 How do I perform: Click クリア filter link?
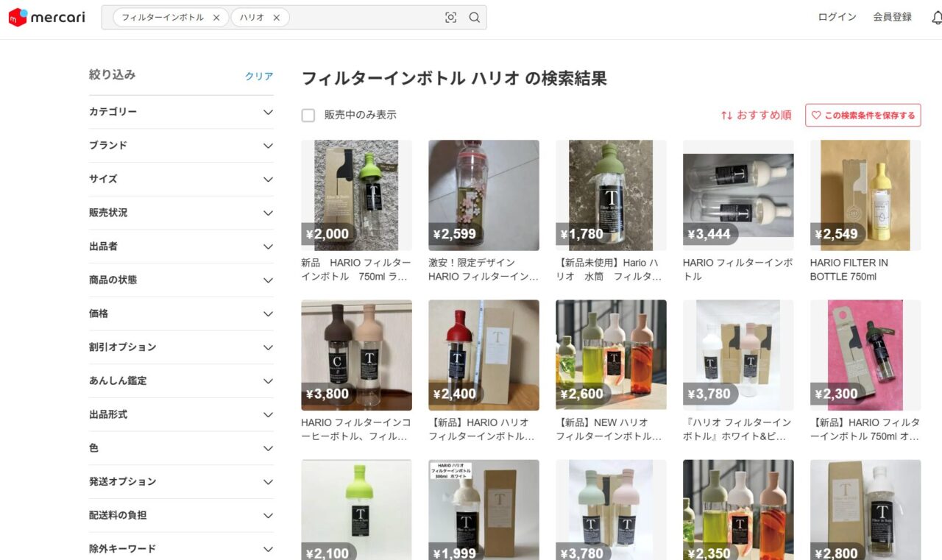coord(259,76)
